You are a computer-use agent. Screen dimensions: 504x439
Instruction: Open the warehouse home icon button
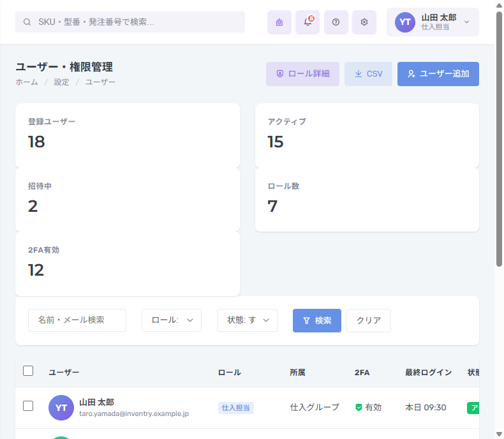(279, 22)
